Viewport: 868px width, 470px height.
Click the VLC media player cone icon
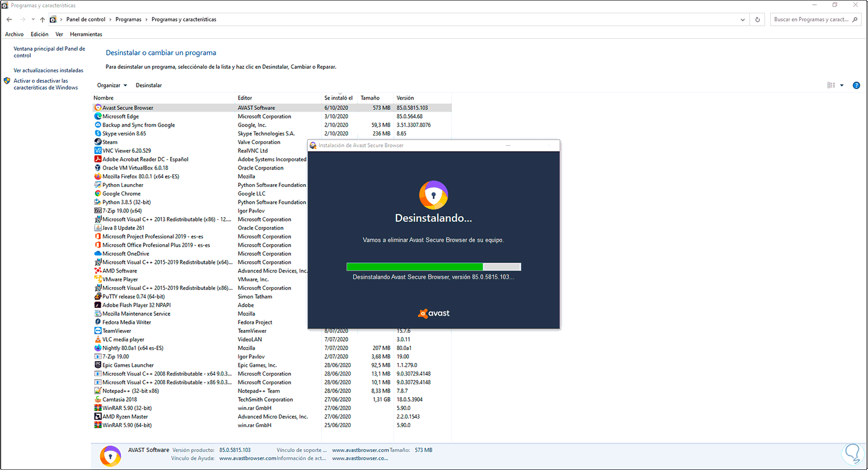coord(98,339)
